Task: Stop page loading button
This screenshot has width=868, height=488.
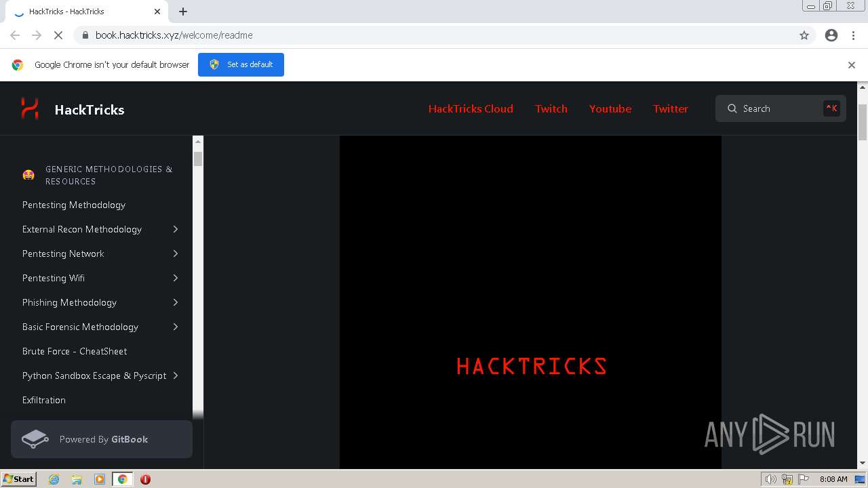Action: (58, 35)
